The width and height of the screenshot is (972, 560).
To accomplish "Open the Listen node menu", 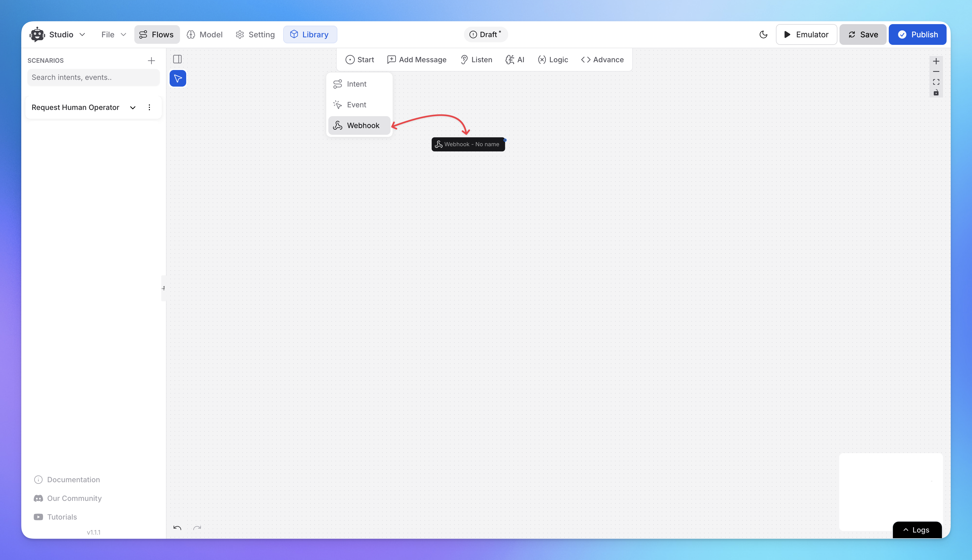I will pyautogui.click(x=476, y=60).
